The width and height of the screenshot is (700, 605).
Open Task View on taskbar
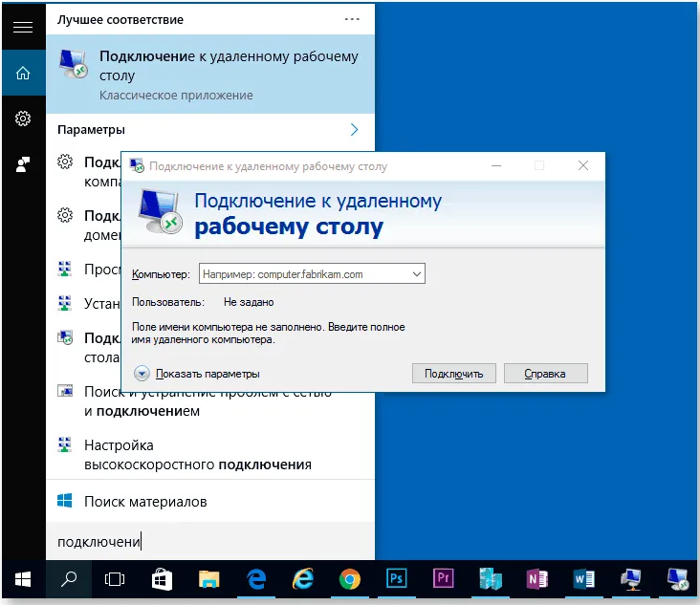click(x=115, y=579)
